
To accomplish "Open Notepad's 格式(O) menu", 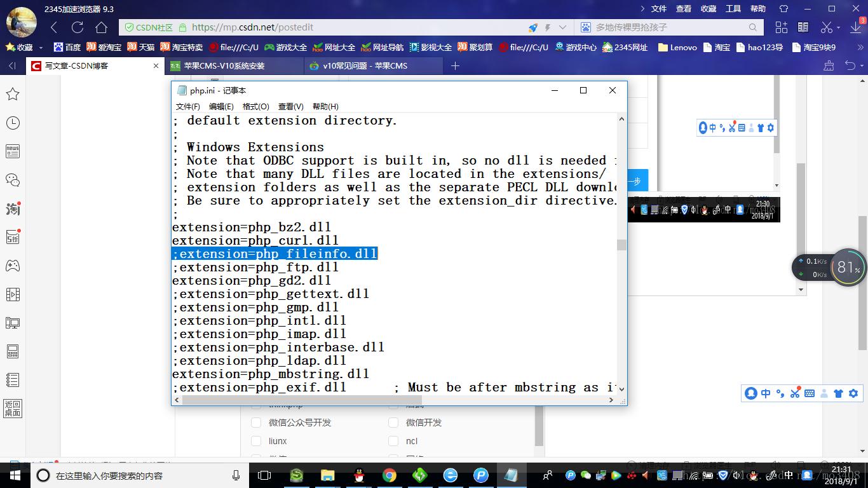I will click(x=255, y=107).
